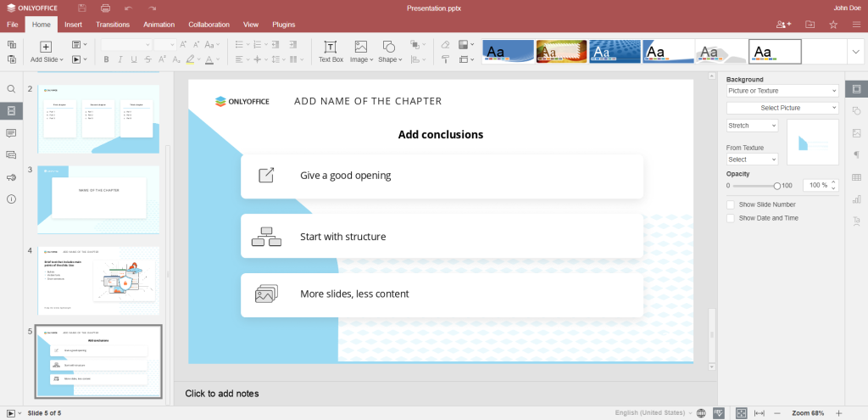868x420 pixels.
Task: Click the Shape insert icon
Action: (x=389, y=48)
